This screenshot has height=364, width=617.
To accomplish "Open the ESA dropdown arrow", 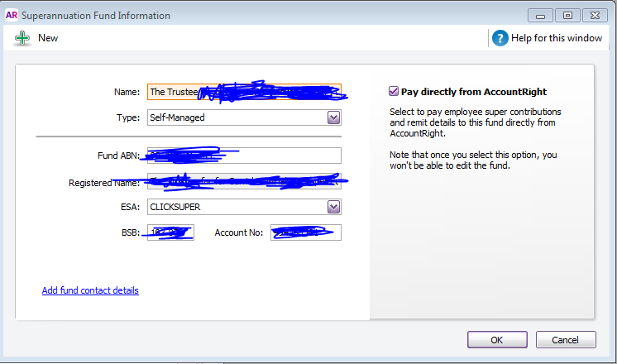I will click(333, 207).
